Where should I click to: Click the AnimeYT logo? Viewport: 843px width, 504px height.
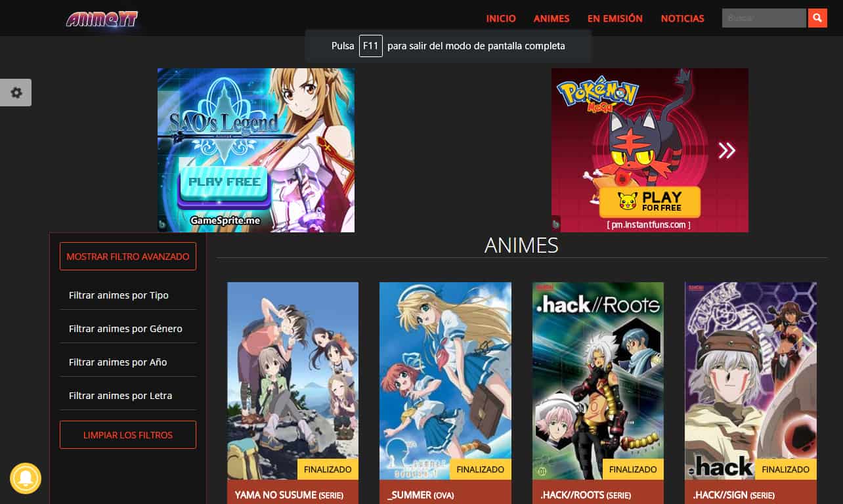tap(102, 18)
